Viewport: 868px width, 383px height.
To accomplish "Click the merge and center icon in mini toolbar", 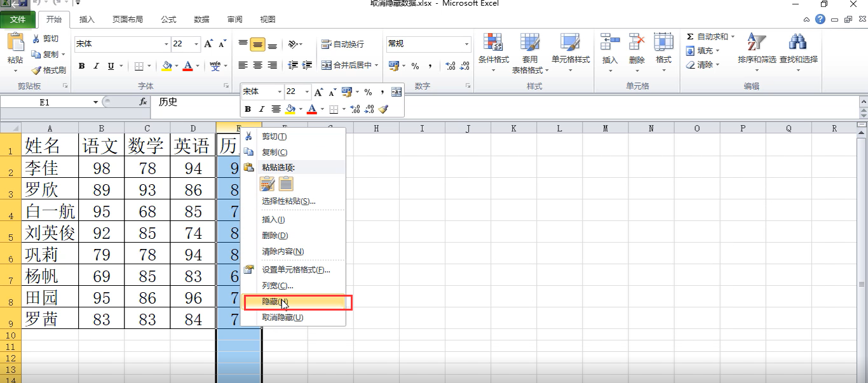I will click(x=397, y=91).
